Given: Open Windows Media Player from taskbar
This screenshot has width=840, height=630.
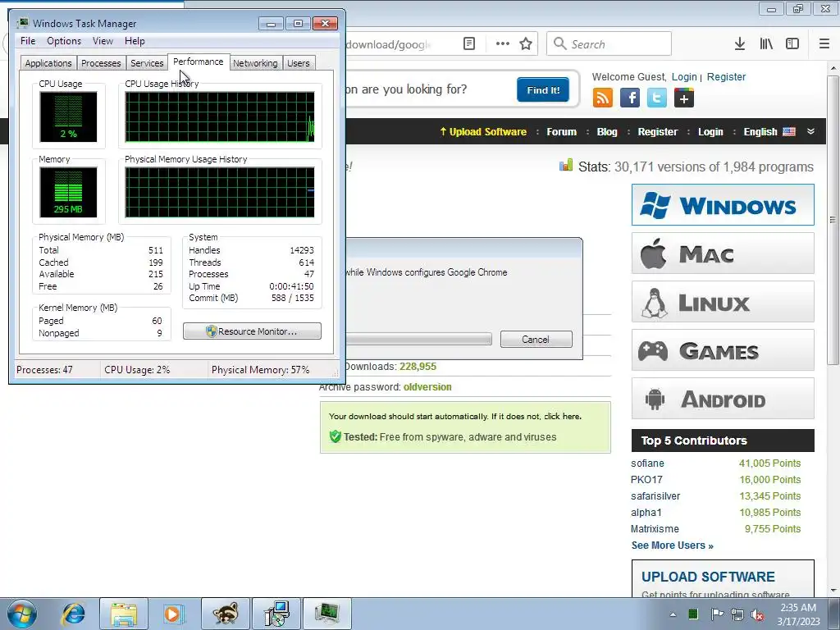Looking at the screenshot, I should pyautogui.click(x=172, y=614).
